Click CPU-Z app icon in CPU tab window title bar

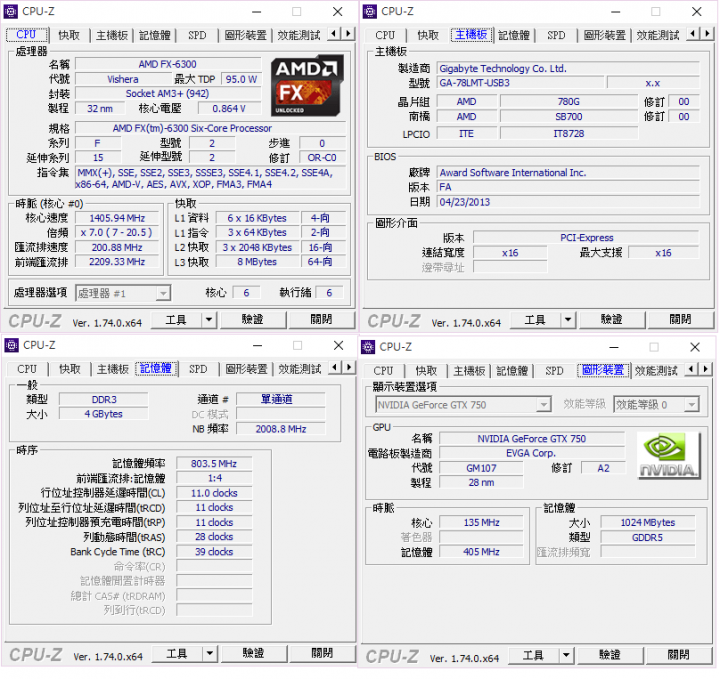[x=11, y=11]
